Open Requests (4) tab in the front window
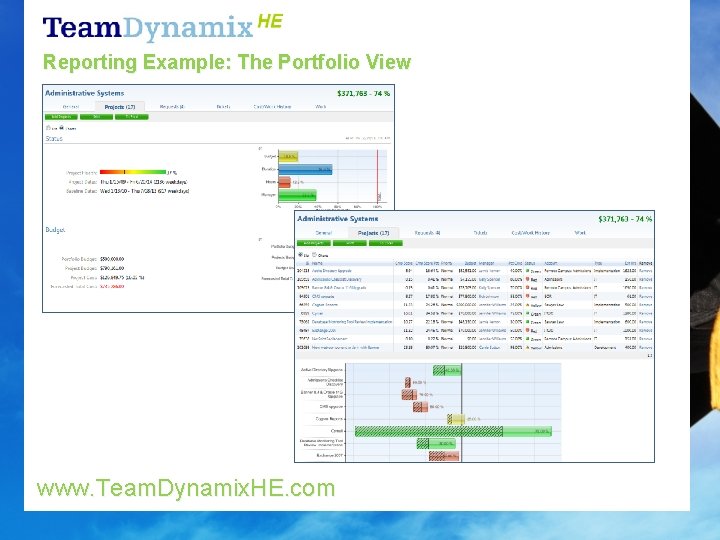Image resolution: width=720 pixels, height=540 pixels. (x=427, y=233)
